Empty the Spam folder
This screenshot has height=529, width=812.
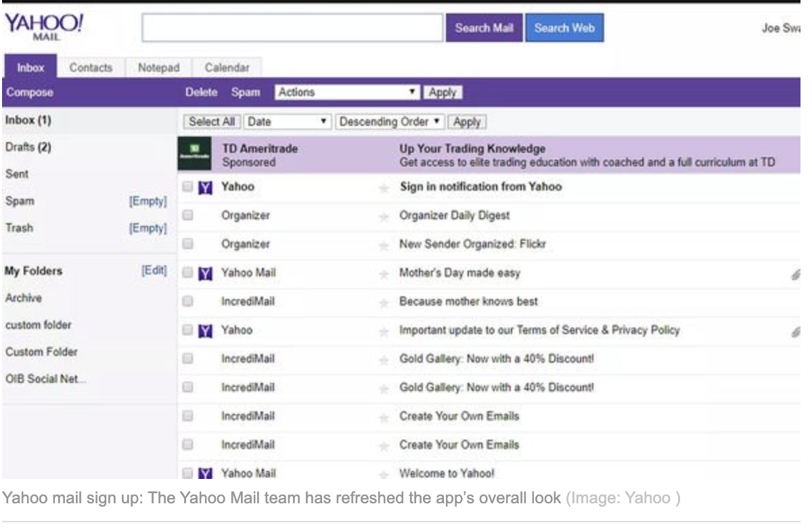click(148, 202)
